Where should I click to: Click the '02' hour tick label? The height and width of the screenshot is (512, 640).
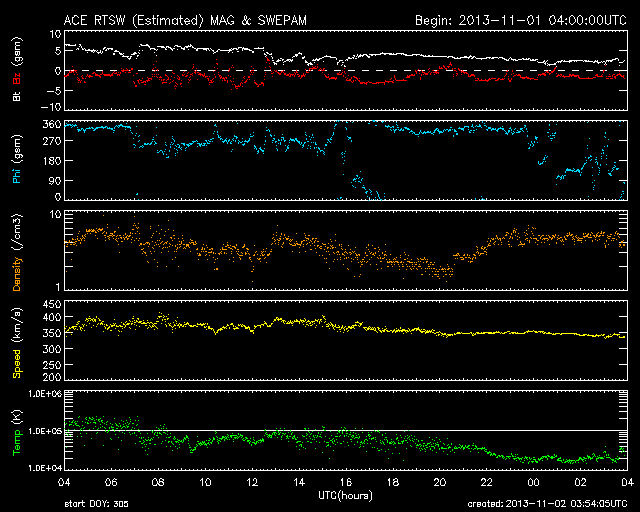(580, 483)
